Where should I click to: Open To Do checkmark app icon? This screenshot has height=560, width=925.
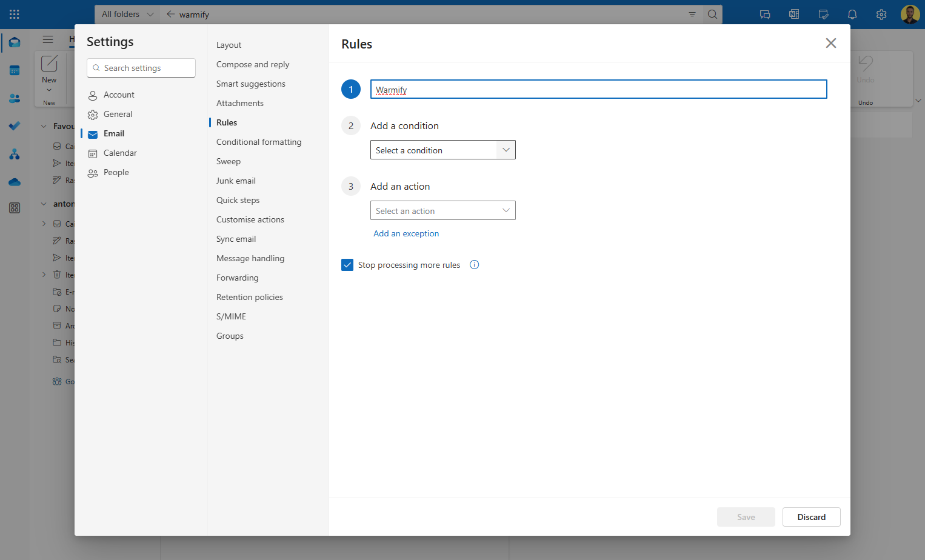tap(15, 126)
